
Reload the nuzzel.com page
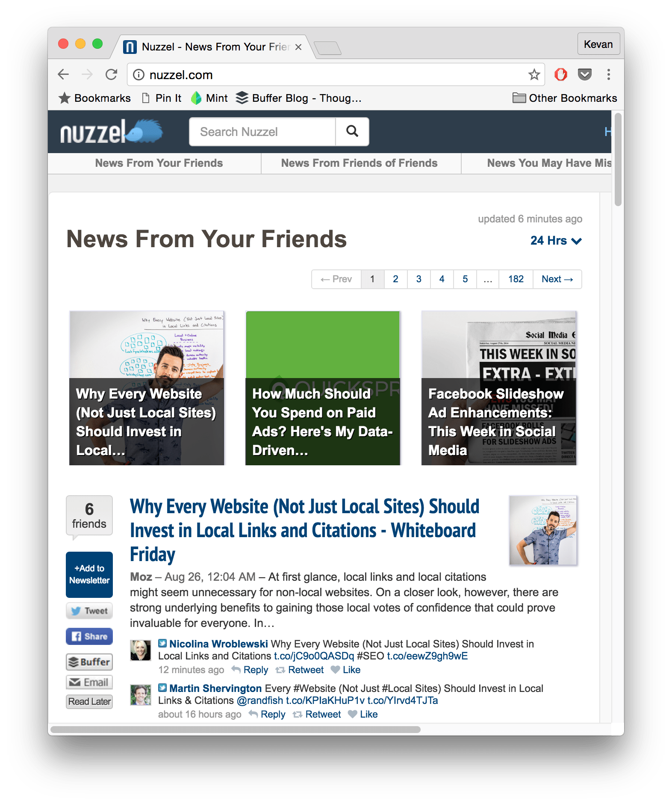coord(112,74)
